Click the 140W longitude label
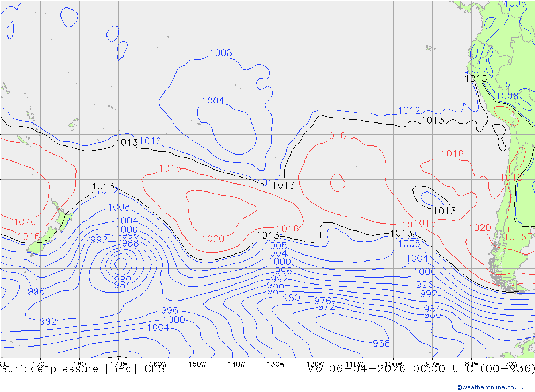Viewport: 535px width, 392px height. (x=236, y=364)
